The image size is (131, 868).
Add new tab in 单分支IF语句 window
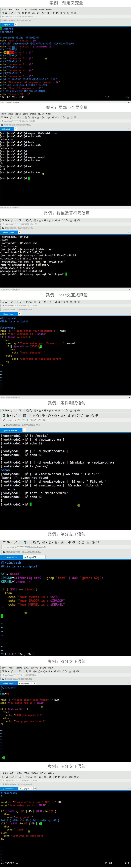tap(43, 557)
